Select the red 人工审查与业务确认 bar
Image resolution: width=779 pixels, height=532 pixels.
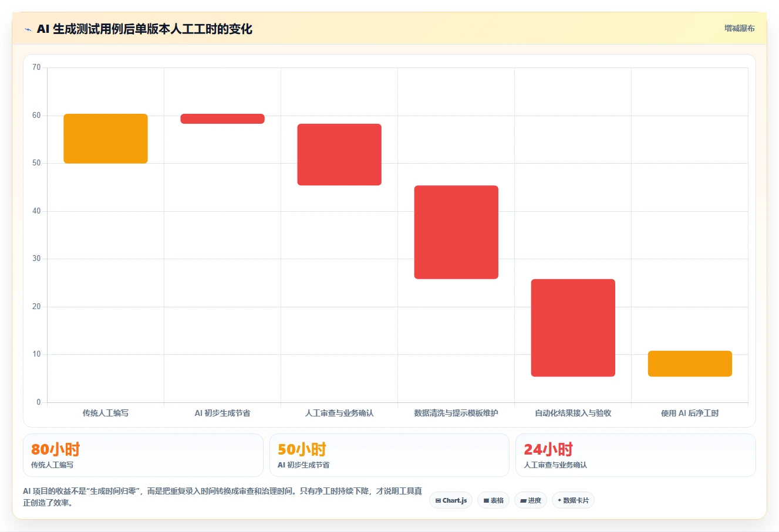point(339,154)
